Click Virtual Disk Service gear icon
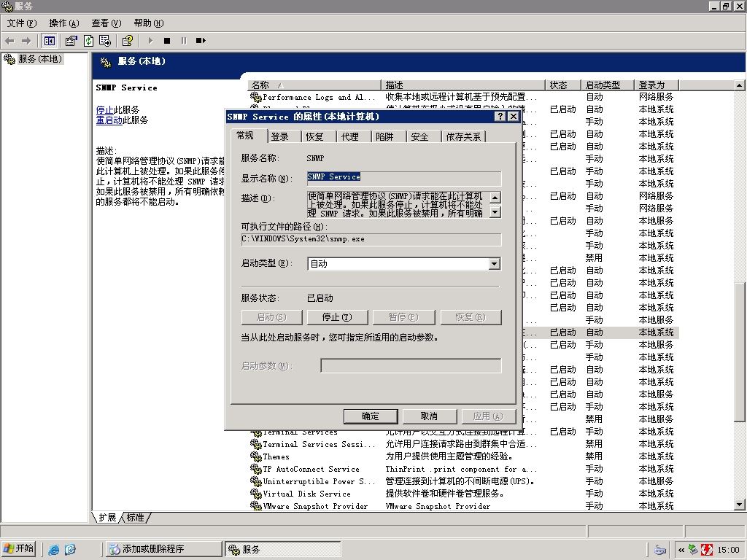 (256, 494)
